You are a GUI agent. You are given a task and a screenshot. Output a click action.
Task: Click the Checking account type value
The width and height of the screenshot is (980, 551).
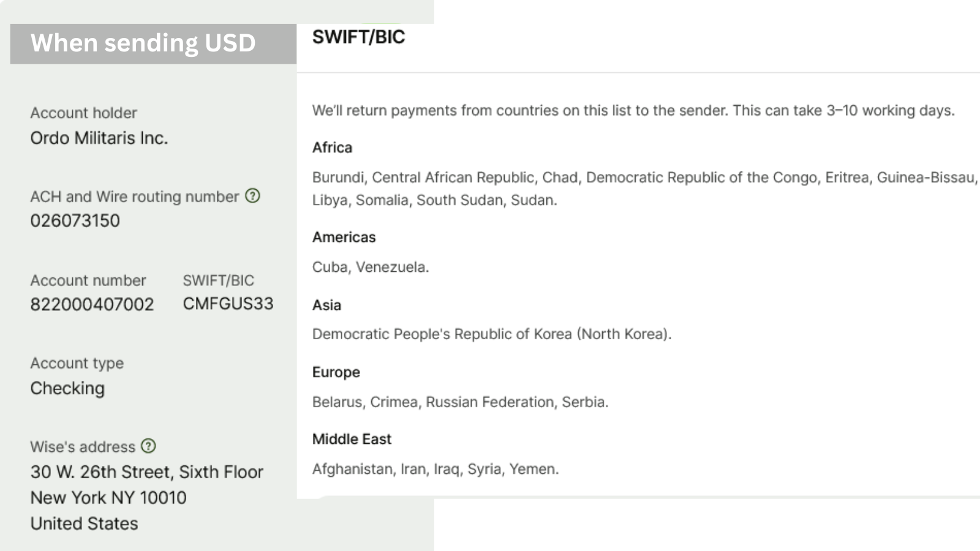[67, 388]
